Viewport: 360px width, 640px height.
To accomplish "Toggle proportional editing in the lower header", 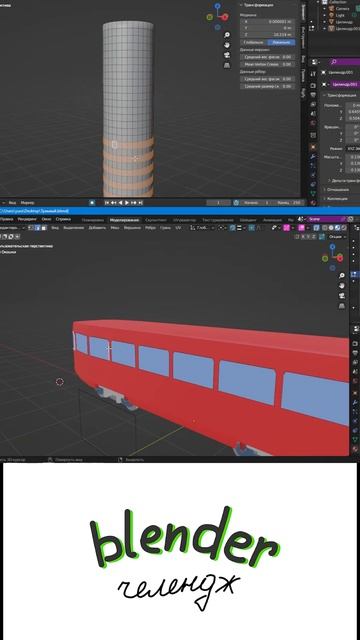I will pyautogui.click(x=252, y=228).
